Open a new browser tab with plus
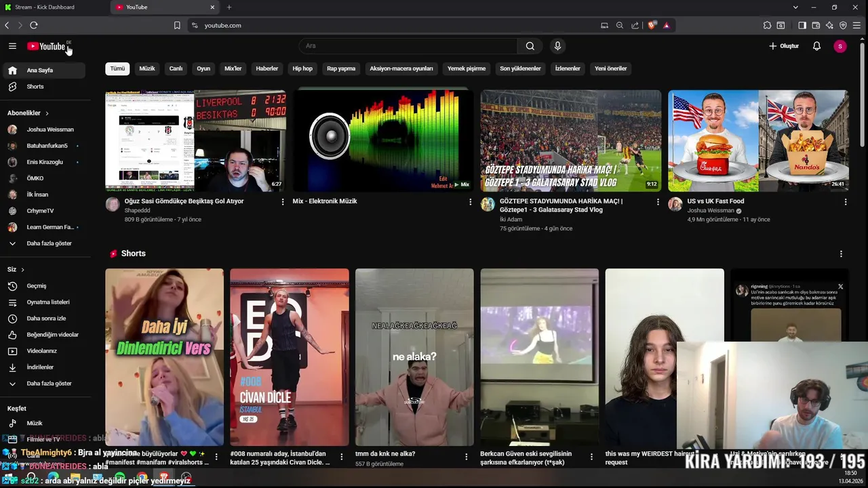The width and height of the screenshot is (868, 488). [229, 7]
